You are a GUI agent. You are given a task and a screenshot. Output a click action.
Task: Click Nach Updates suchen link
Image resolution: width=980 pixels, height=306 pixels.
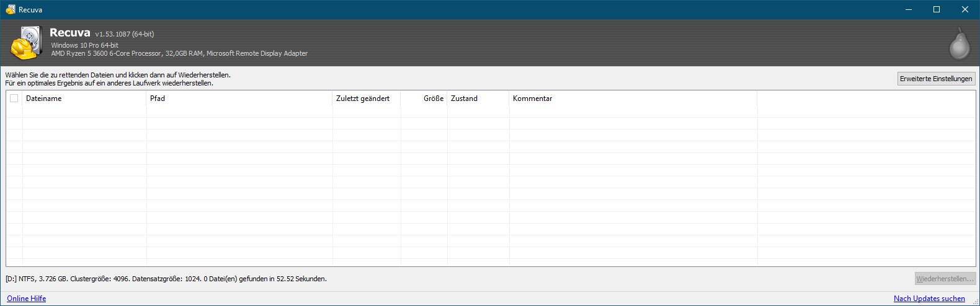coord(929,299)
